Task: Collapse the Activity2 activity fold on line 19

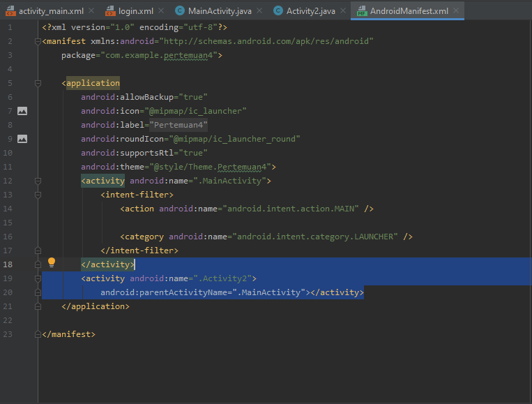Action: click(x=38, y=278)
